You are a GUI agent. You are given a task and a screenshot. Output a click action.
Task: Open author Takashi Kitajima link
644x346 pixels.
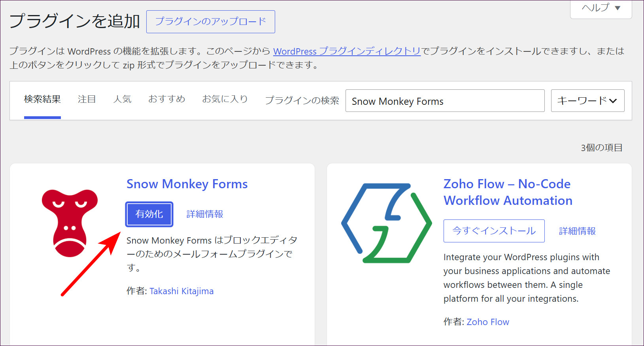(x=181, y=291)
